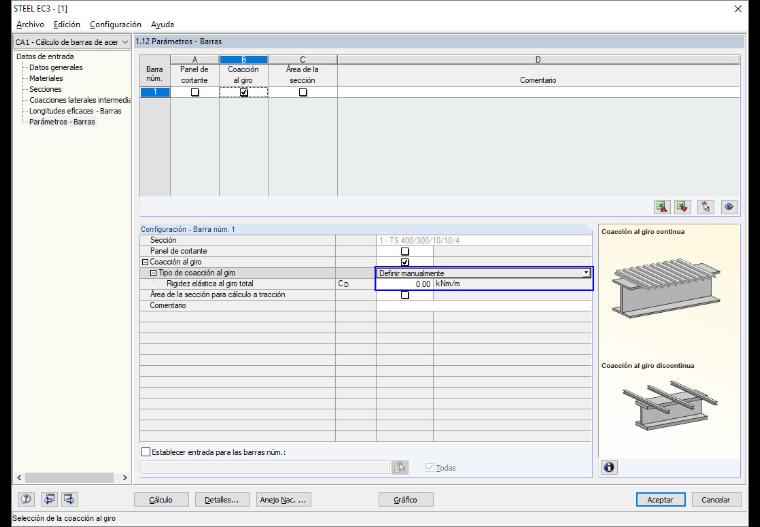Open the help question mark icon
The width and height of the screenshot is (760, 527).
[26, 499]
